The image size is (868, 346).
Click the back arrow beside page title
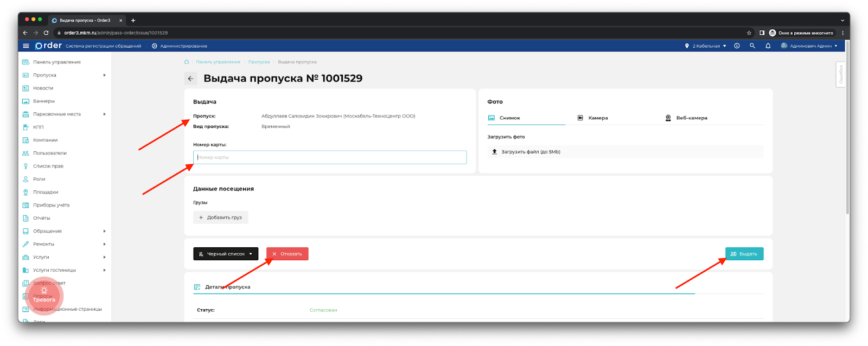(x=190, y=79)
